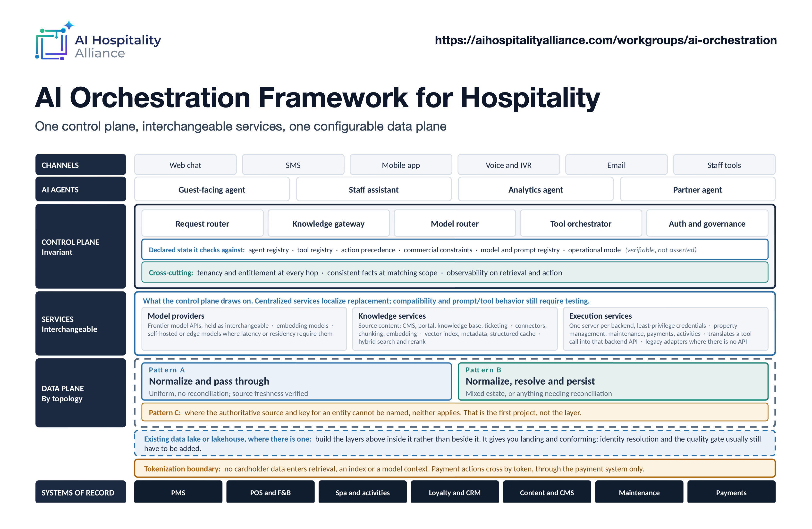Click the Staff assistant box
Screen dimensions: 812x529
click(x=374, y=190)
